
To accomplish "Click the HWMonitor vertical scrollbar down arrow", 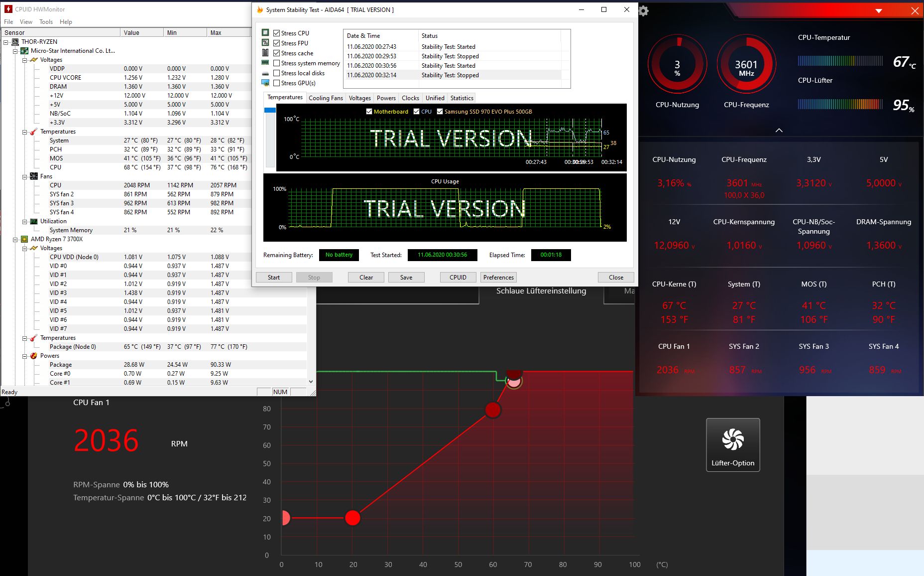I will (x=311, y=382).
